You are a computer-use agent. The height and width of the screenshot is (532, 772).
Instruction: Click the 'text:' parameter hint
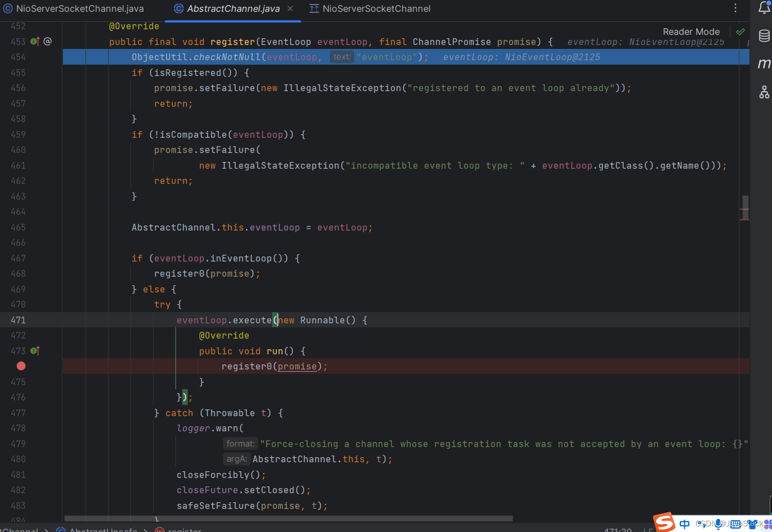tap(342, 57)
